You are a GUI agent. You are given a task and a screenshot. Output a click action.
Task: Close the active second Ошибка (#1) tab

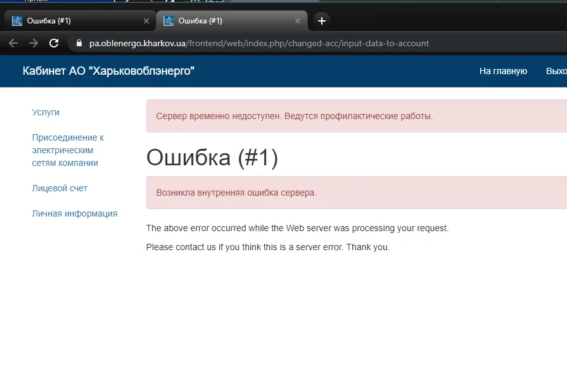point(298,21)
